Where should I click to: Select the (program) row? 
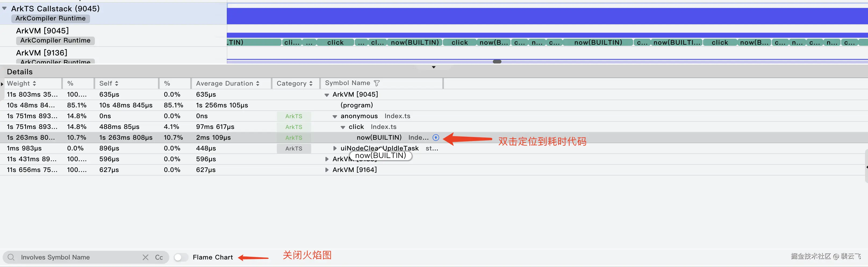coord(434,105)
